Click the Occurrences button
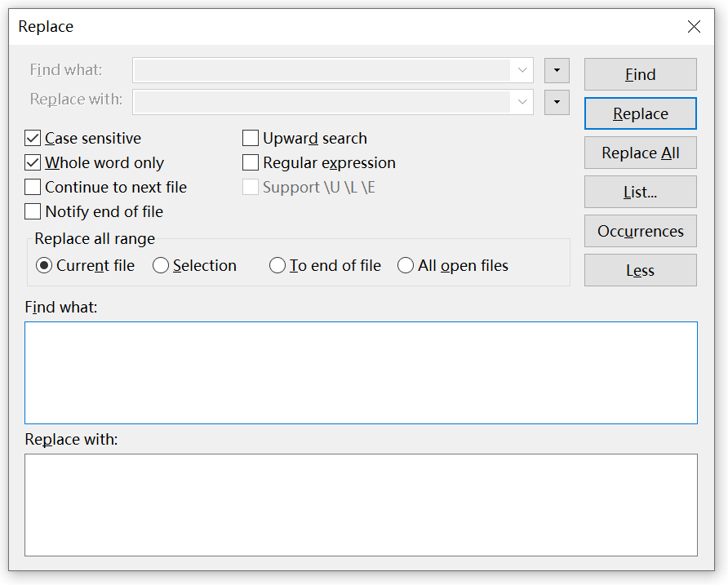The height and width of the screenshot is (585, 728). coord(640,231)
